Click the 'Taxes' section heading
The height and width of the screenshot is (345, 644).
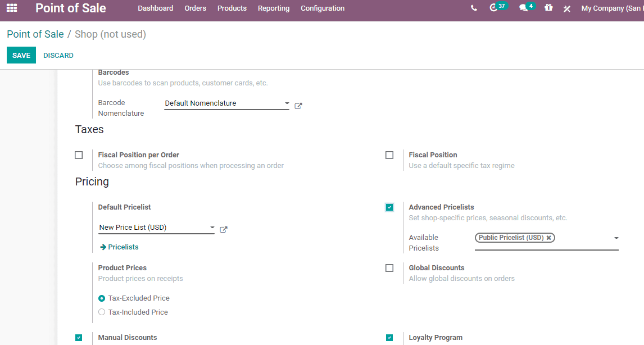coord(89,129)
